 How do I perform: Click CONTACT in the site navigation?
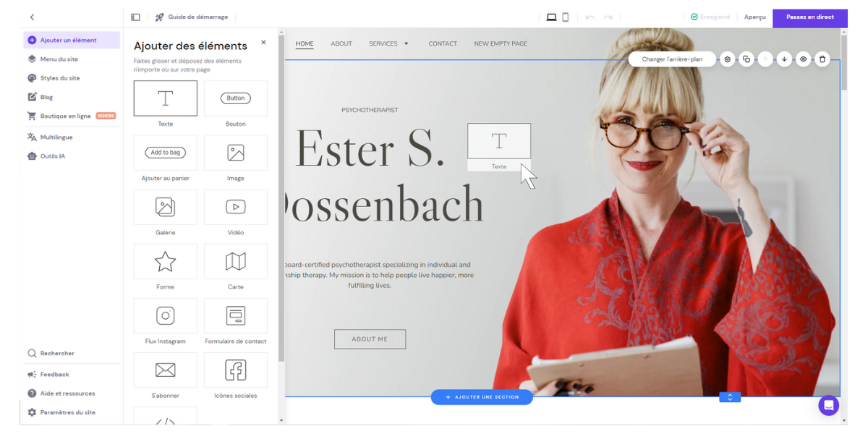(x=443, y=43)
